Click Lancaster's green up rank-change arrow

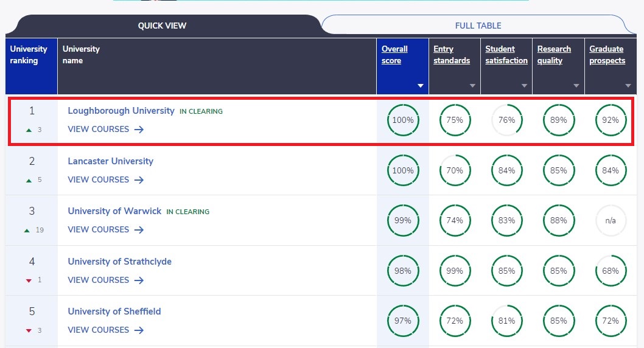[29, 180]
